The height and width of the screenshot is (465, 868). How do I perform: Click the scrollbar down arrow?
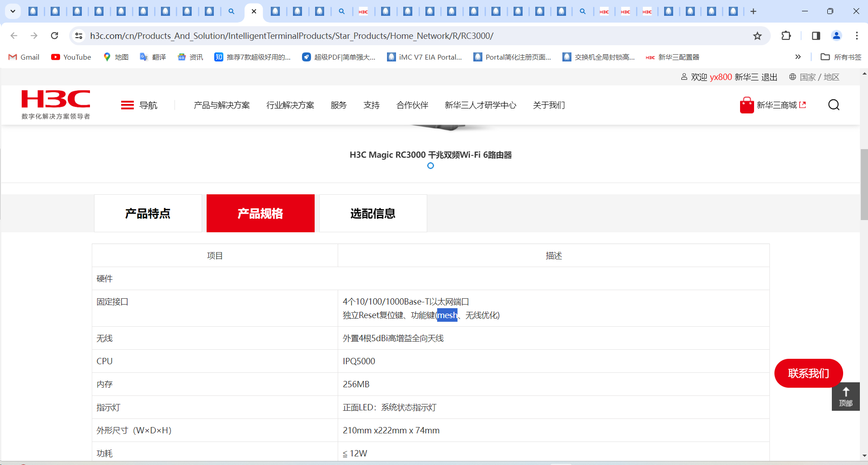864,456
